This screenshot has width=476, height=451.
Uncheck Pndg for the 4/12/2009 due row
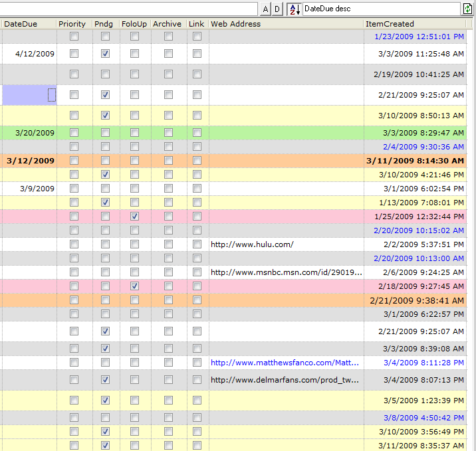105,54
